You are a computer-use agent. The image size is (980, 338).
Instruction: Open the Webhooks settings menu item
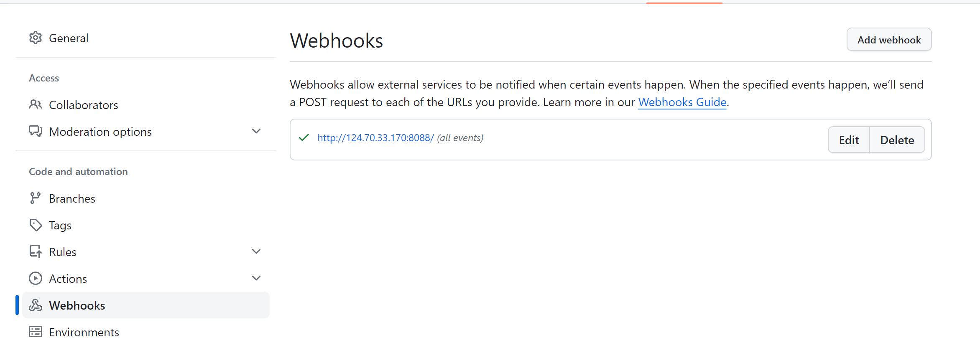click(146, 305)
